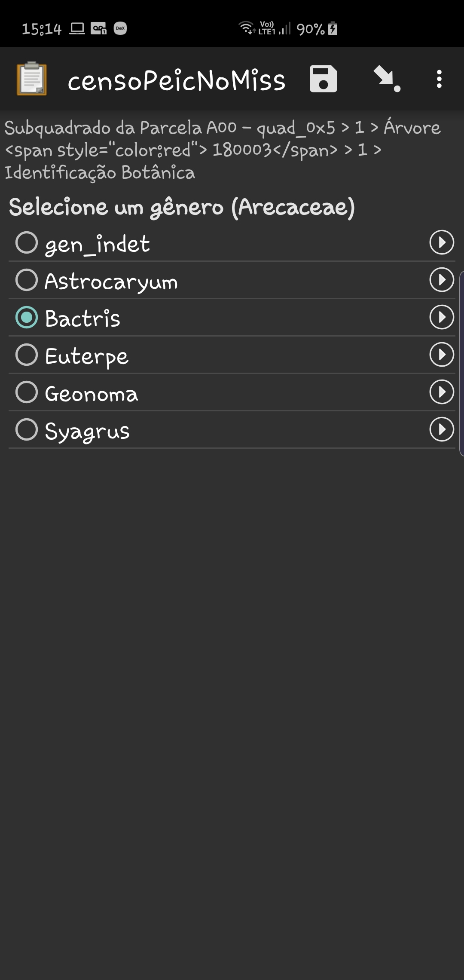Viewport: 464px width, 980px height.
Task: Tap the go-to prompt arrow icon
Action: point(386,79)
